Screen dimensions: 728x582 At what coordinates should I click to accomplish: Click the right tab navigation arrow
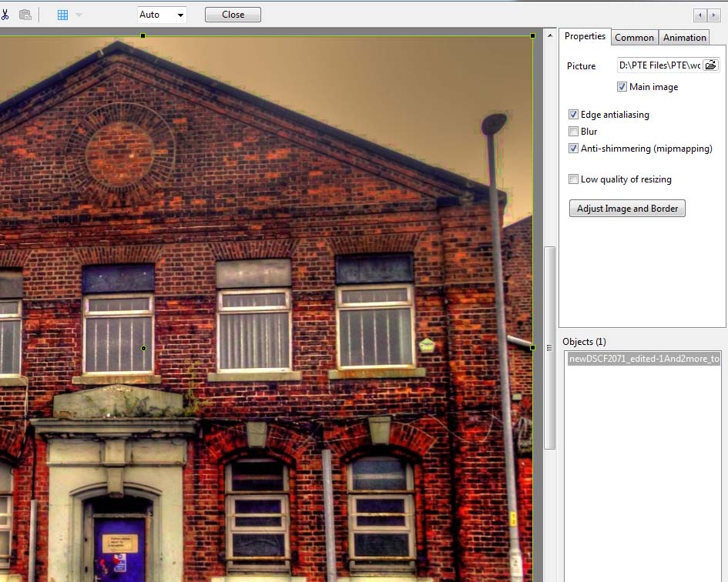coord(713,15)
